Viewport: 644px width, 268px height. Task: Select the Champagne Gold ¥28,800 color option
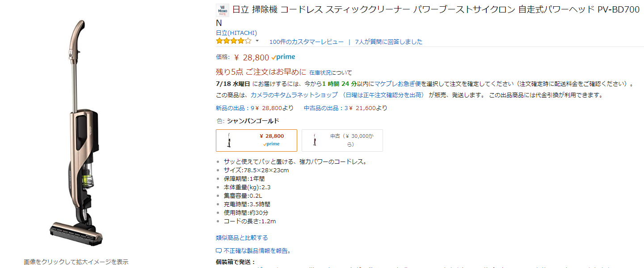[256, 140]
